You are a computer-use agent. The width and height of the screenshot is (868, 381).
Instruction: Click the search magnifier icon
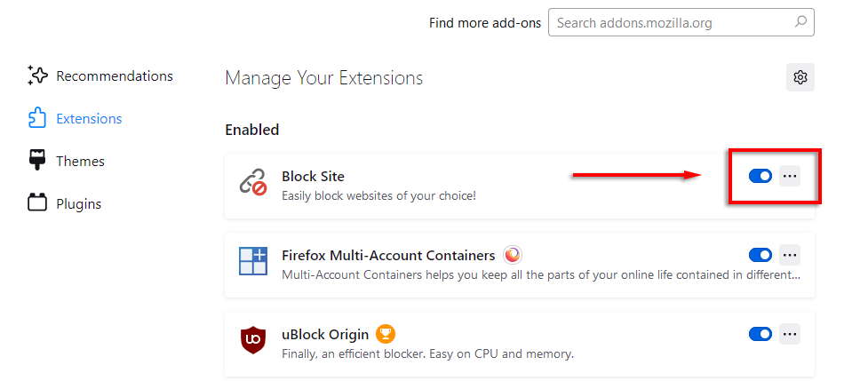pos(800,22)
